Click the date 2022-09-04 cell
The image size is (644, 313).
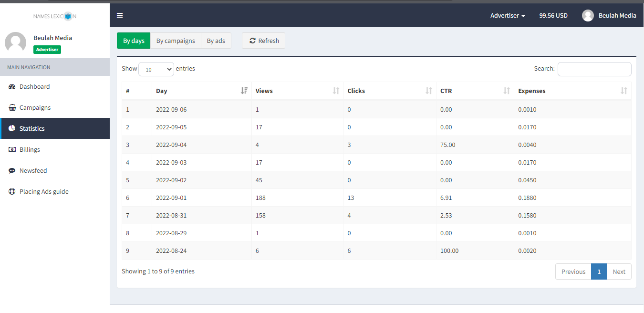click(171, 145)
